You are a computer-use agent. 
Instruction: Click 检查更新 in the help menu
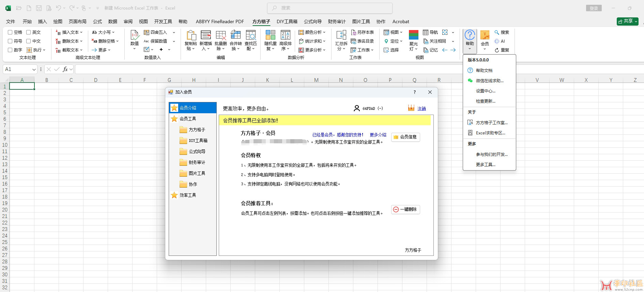489,101
